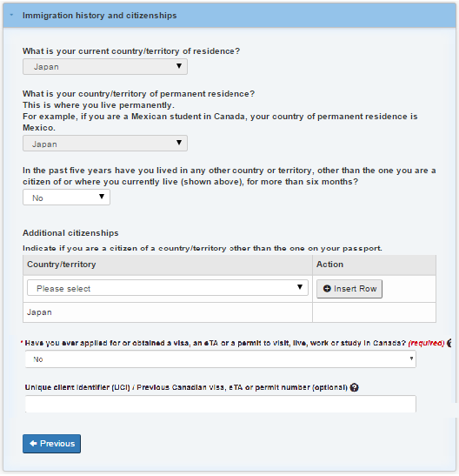
Task: Open the lived in other country No dropdown
Action: click(66, 198)
